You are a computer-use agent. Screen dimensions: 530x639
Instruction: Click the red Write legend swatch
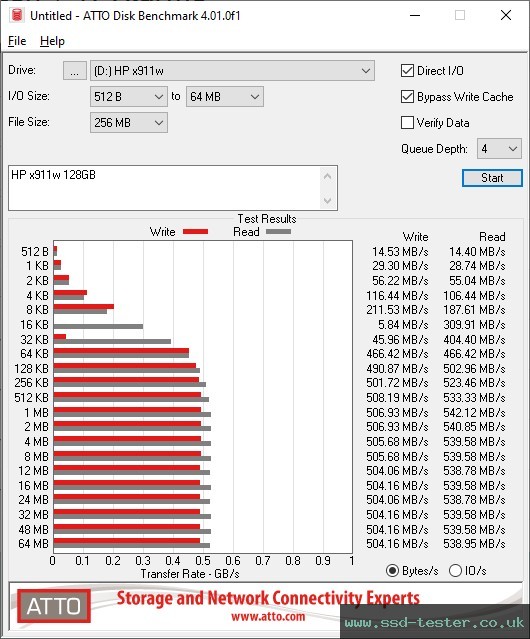tap(196, 231)
